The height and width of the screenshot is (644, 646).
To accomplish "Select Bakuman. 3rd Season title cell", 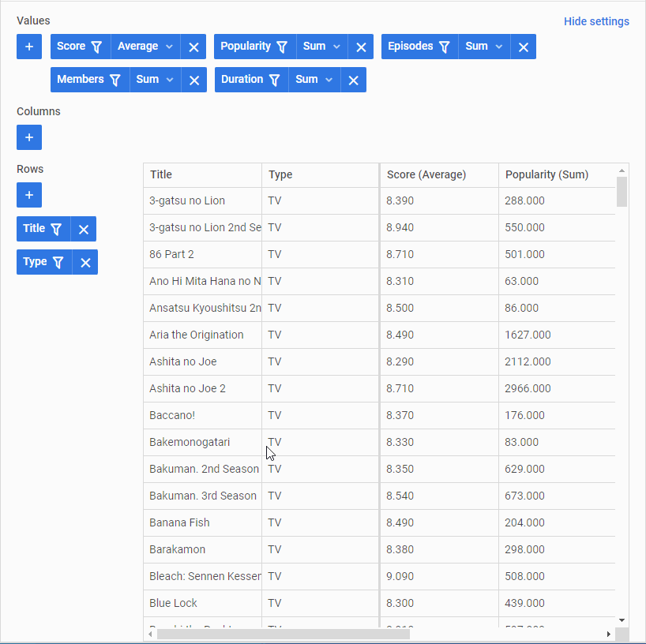I will tap(202, 496).
